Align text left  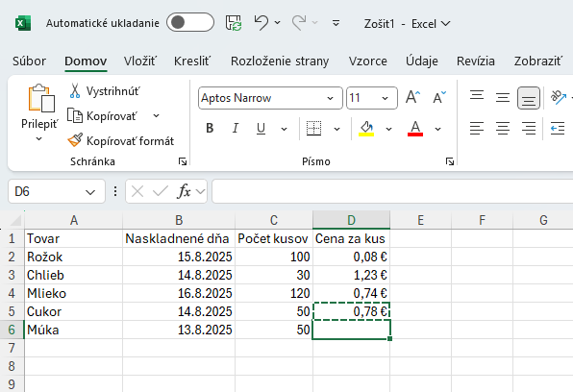[x=477, y=129]
